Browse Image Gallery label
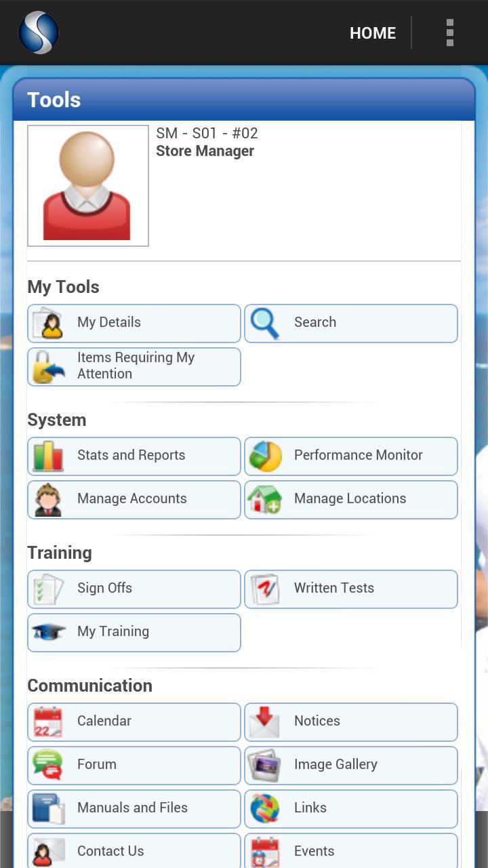Image resolution: width=488 pixels, height=868 pixels. tap(335, 764)
